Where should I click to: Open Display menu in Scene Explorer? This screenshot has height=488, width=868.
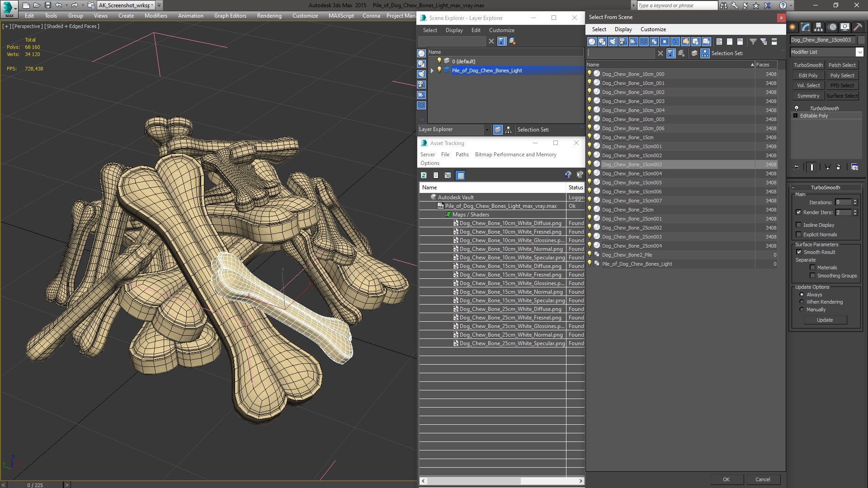(454, 30)
